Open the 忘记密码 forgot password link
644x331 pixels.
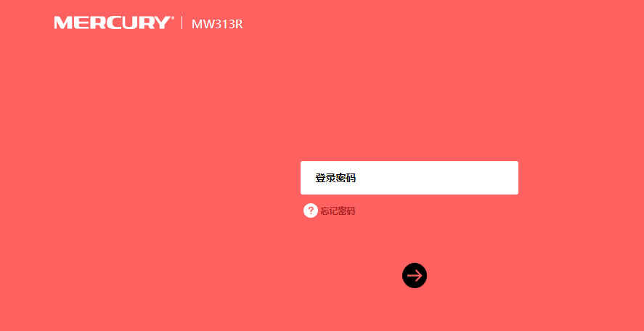337,211
